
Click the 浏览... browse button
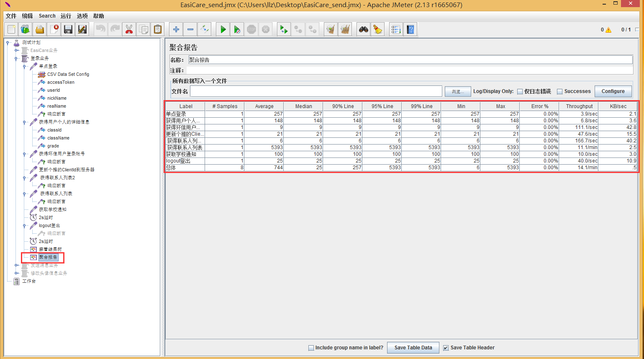coord(457,91)
